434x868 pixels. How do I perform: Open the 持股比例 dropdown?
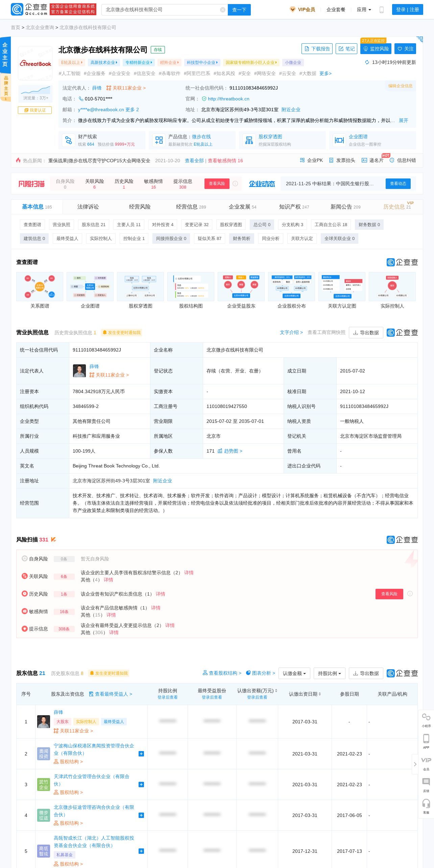tap(330, 673)
